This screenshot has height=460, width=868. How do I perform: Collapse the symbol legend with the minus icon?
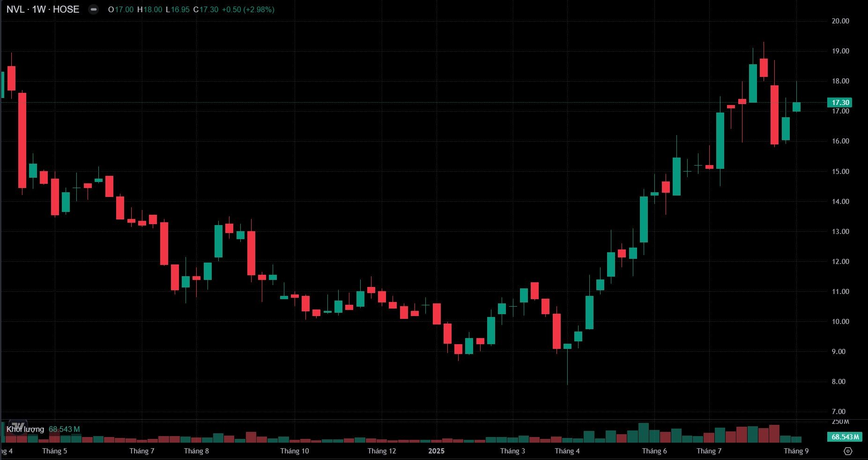pyautogui.click(x=94, y=9)
